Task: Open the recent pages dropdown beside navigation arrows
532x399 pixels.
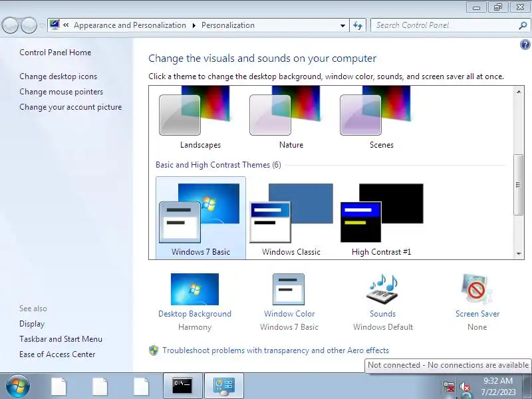Action: (42, 25)
